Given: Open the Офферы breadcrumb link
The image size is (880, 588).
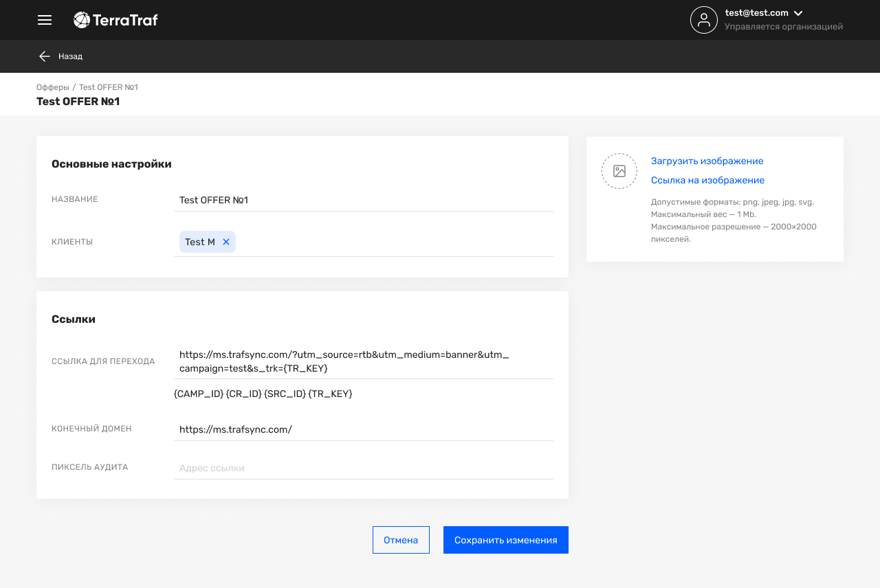Looking at the screenshot, I should [x=53, y=87].
